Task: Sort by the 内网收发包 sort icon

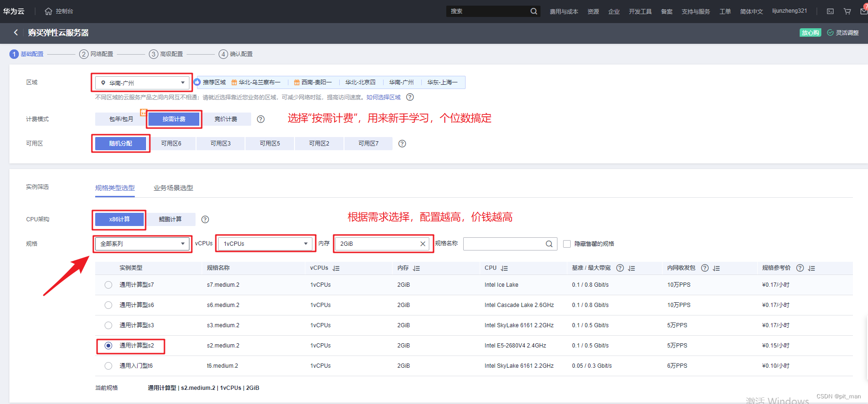Action: point(716,268)
